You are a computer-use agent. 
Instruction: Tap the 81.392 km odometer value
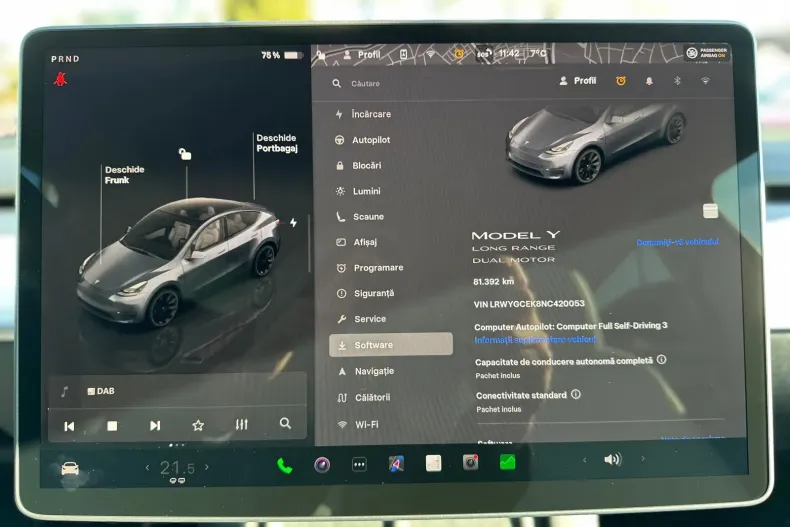pos(494,282)
